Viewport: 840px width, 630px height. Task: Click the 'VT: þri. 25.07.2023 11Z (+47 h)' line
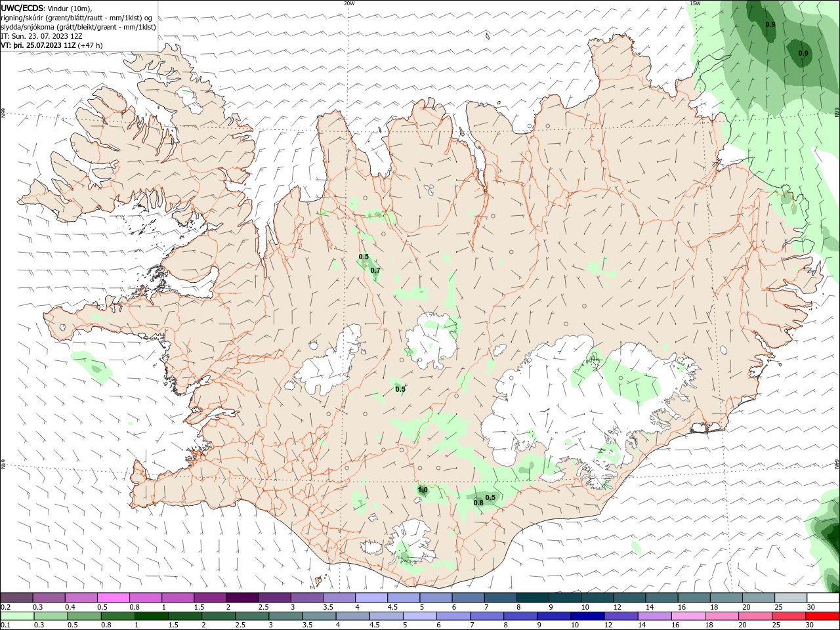[52, 45]
